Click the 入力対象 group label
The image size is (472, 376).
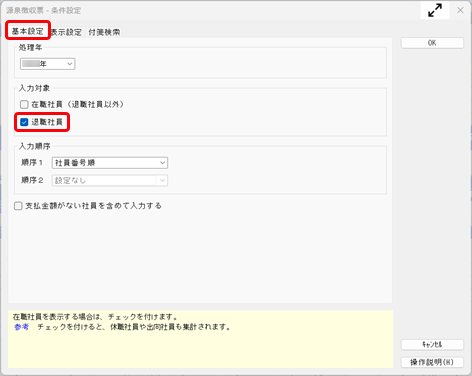[34, 88]
